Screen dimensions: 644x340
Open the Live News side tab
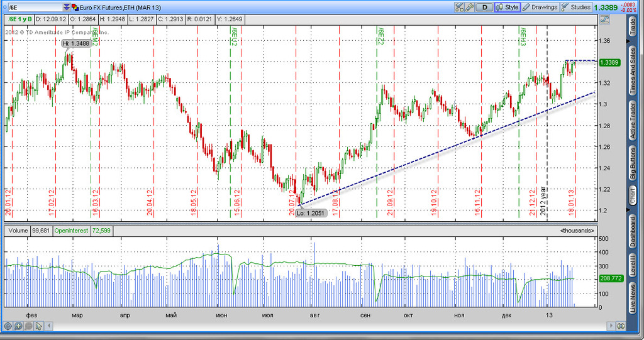pos(633,298)
